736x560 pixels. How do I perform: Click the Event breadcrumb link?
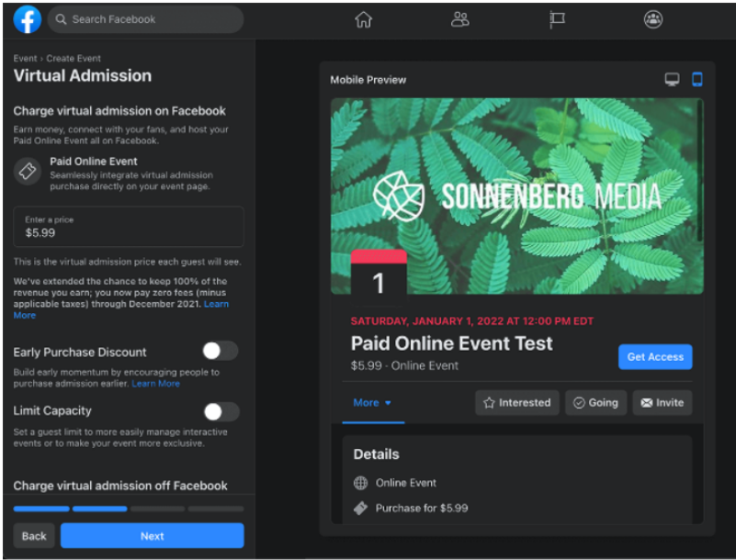point(25,59)
